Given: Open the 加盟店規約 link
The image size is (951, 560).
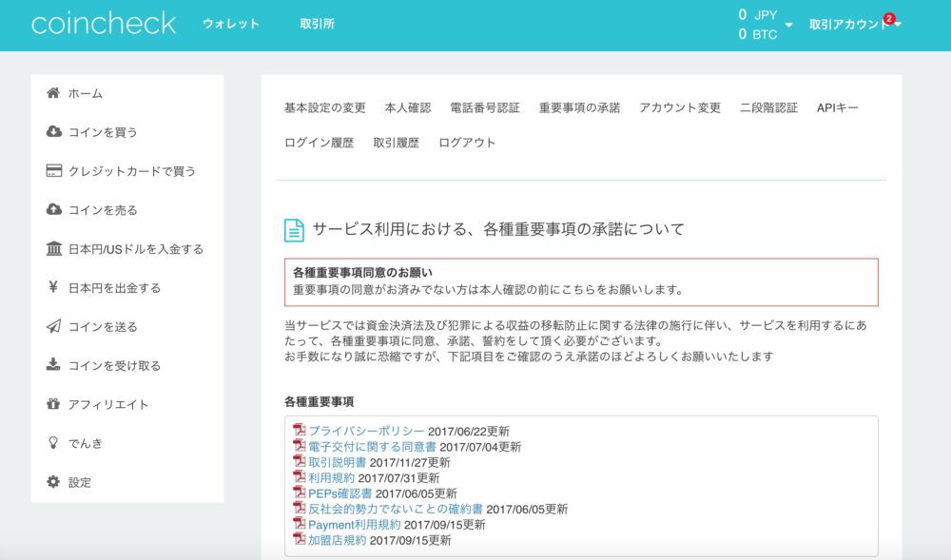Looking at the screenshot, I should [338, 540].
